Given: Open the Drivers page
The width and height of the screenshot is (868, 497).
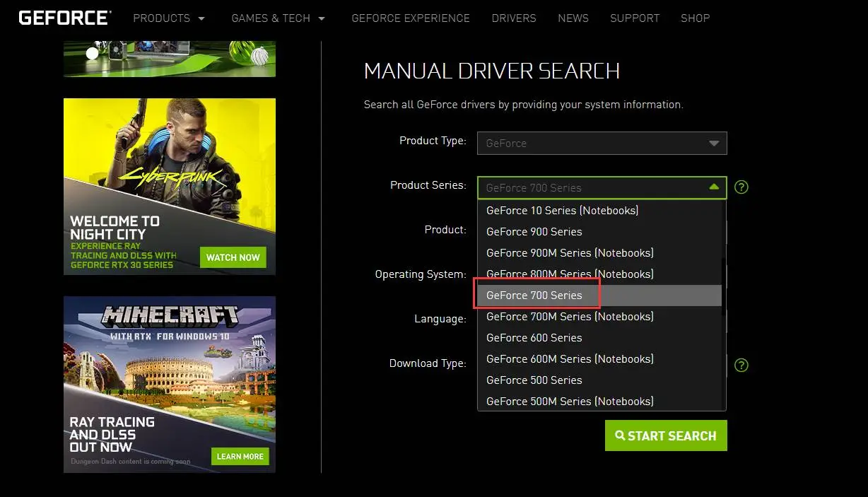Looking at the screenshot, I should coord(514,18).
